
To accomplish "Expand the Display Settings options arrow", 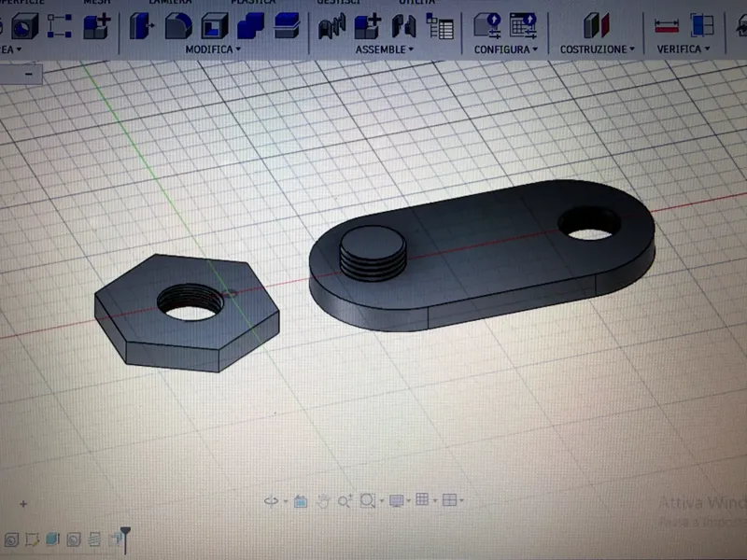I will coord(409,500).
